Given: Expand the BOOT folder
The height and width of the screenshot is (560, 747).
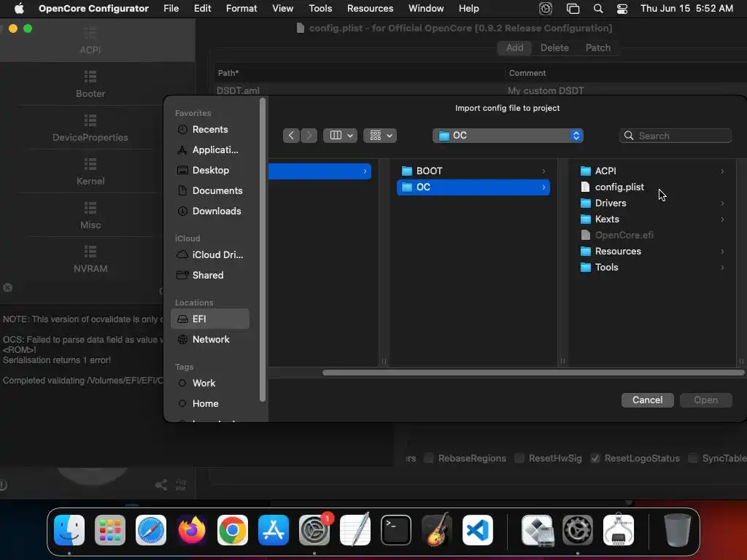Looking at the screenshot, I should 543,171.
